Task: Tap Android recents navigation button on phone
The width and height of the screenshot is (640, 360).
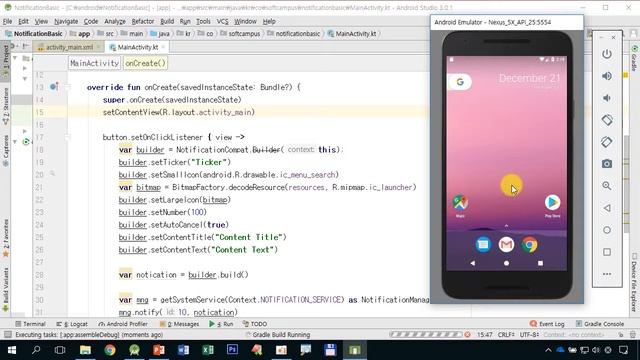Action: 540,263
